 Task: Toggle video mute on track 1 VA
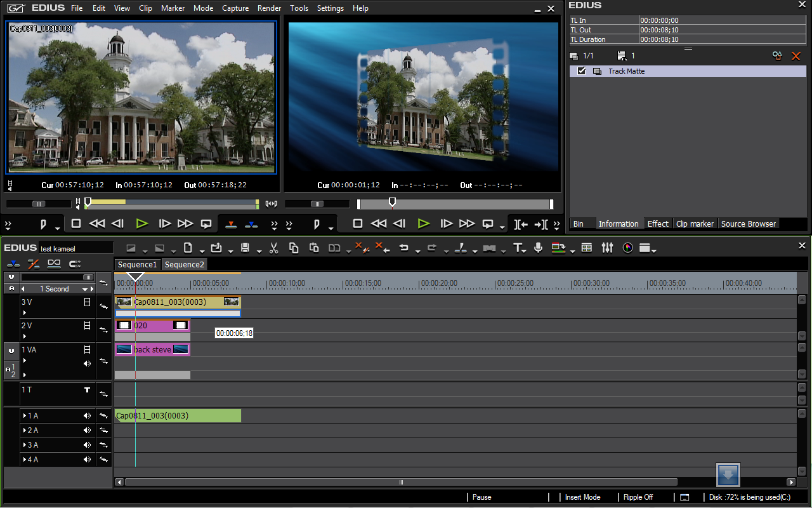(x=88, y=349)
